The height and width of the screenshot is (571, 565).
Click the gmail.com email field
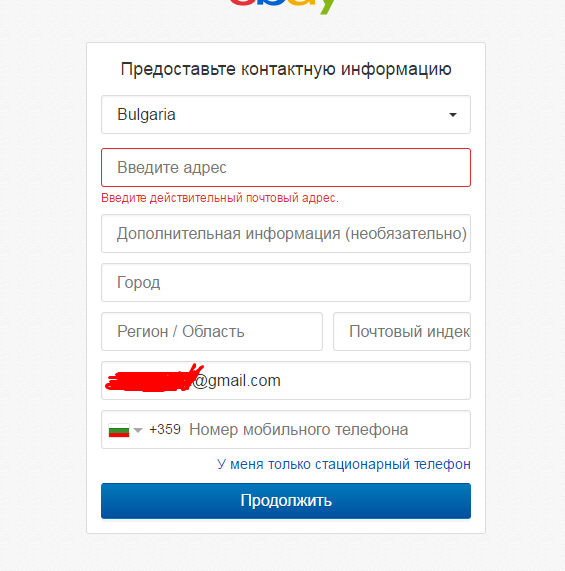[x=286, y=381]
